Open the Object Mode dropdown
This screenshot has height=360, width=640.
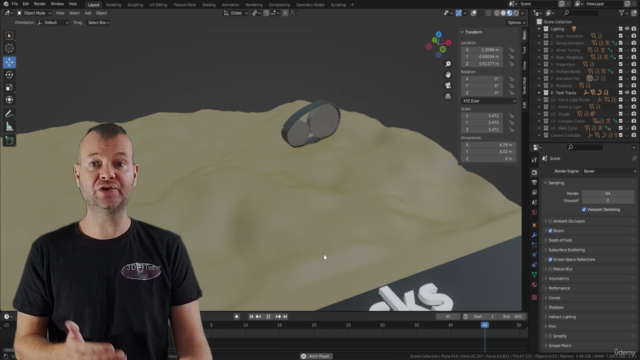point(34,13)
